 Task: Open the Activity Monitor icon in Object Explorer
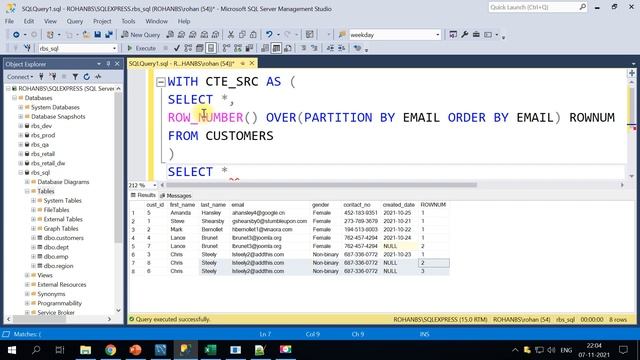pyautogui.click(x=98, y=76)
